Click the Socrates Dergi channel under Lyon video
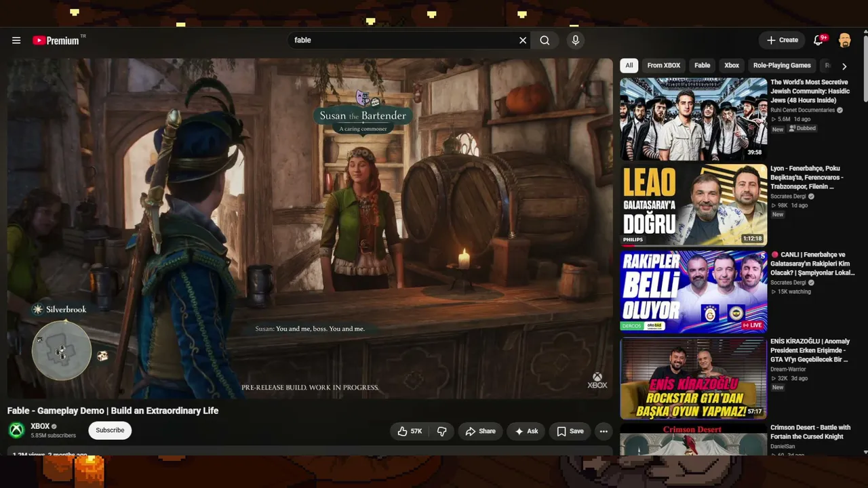This screenshot has width=868, height=488. coord(788,197)
